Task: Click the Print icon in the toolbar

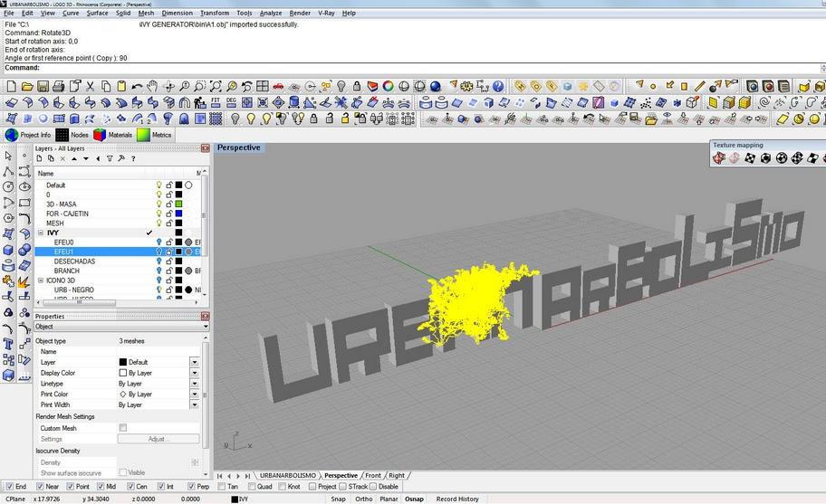Action: click(x=59, y=86)
